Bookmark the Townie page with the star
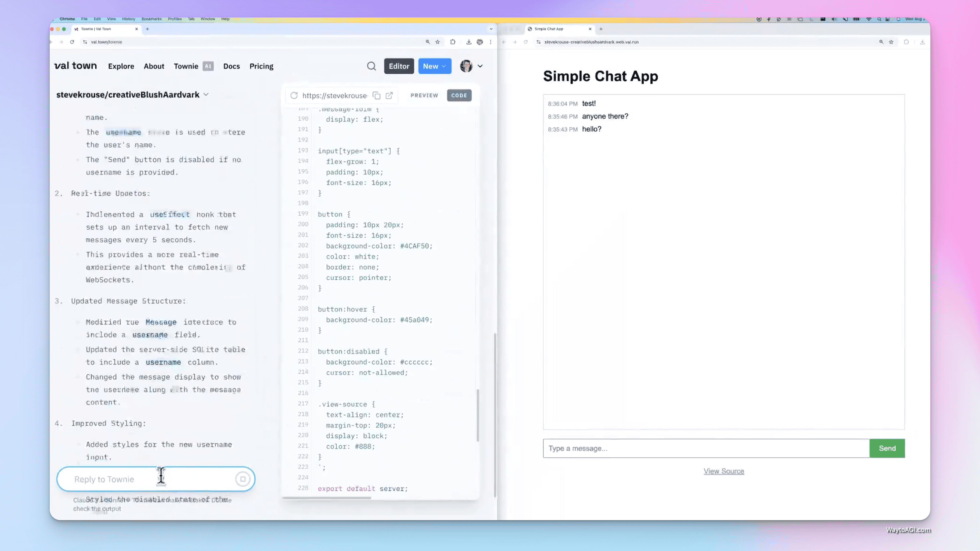 438,42
